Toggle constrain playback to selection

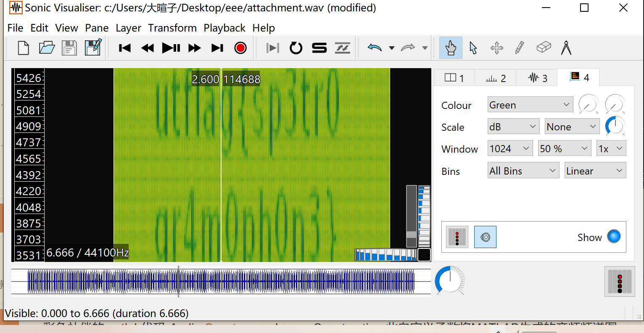[x=273, y=48]
